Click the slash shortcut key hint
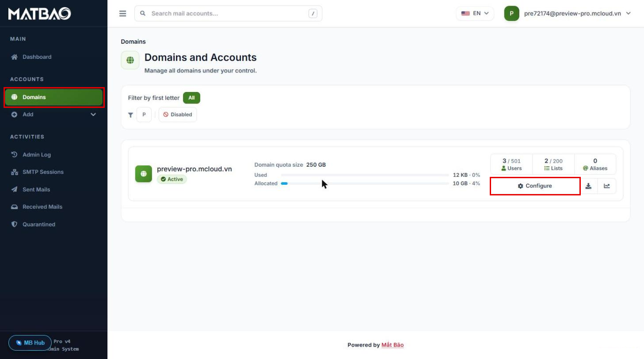The width and height of the screenshot is (644, 359). point(313,13)
